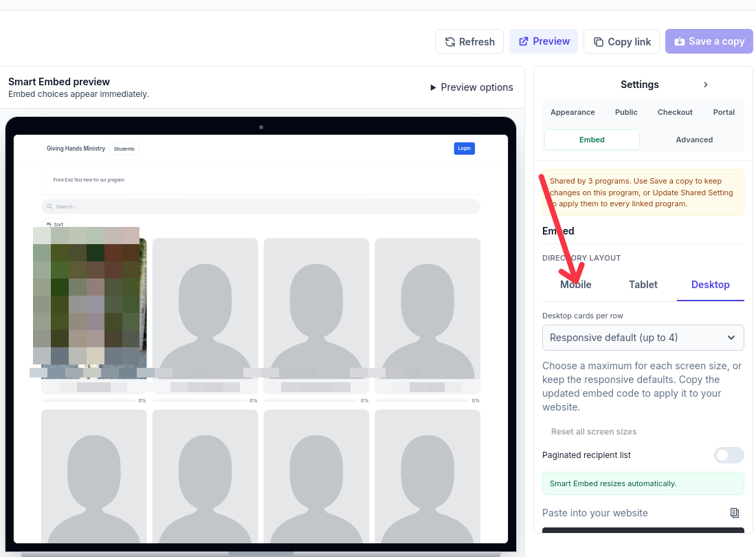
Task: Click the Save a copy button
Action: (709, 41)
